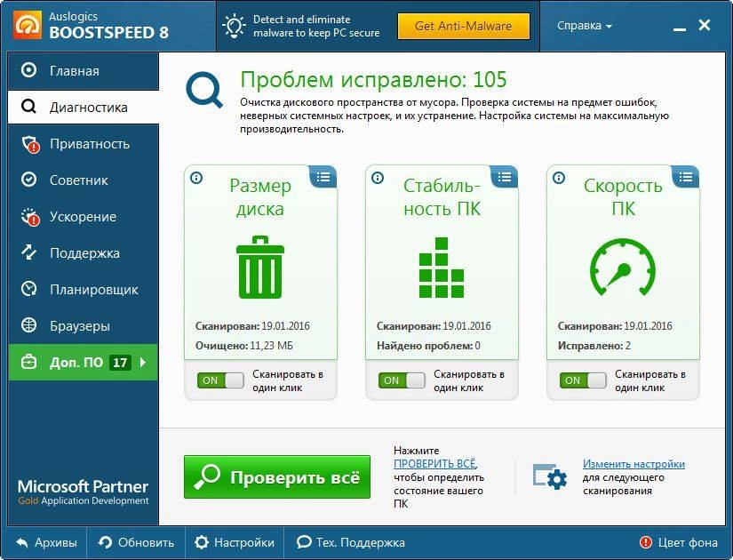This screenshot has width=733, height=560.
Task: Toggle ON switch under Размер диска
Action: 220,380
